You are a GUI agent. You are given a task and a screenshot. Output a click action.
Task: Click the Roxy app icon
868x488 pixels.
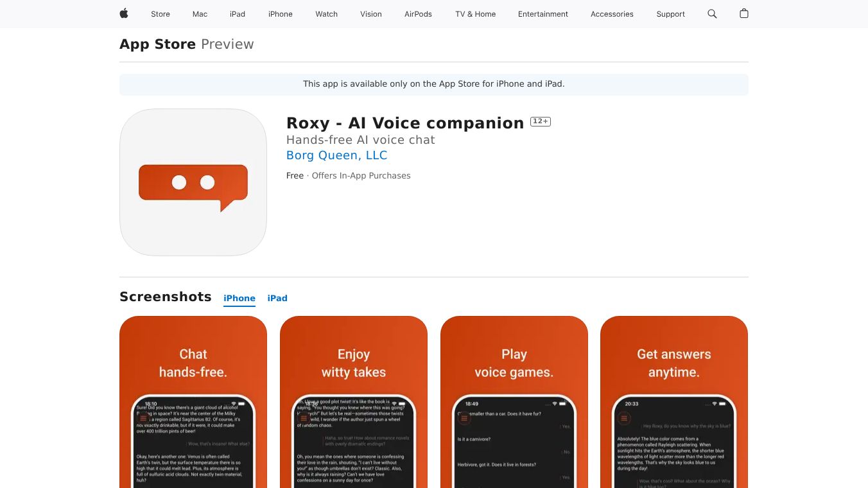coord(193,182)
